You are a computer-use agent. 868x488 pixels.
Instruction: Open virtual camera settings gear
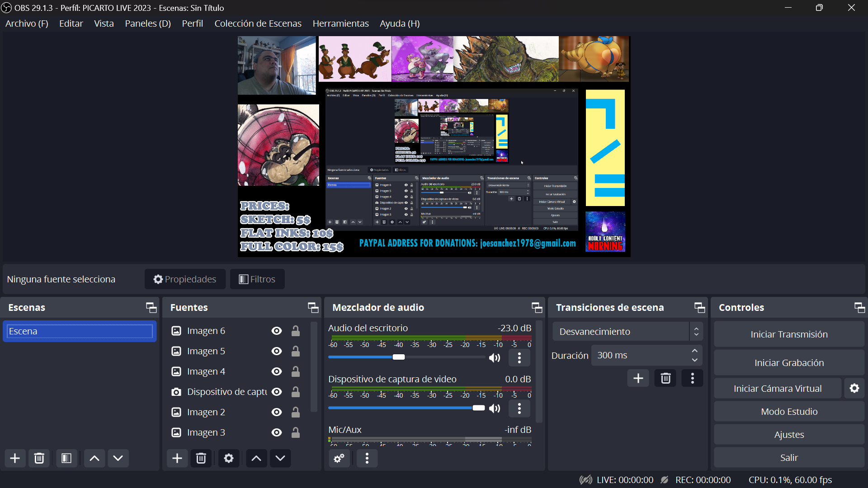854,388
